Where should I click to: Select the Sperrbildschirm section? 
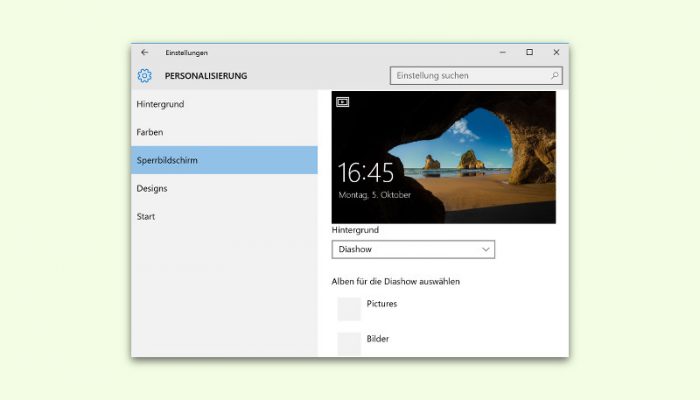(224, 160)
